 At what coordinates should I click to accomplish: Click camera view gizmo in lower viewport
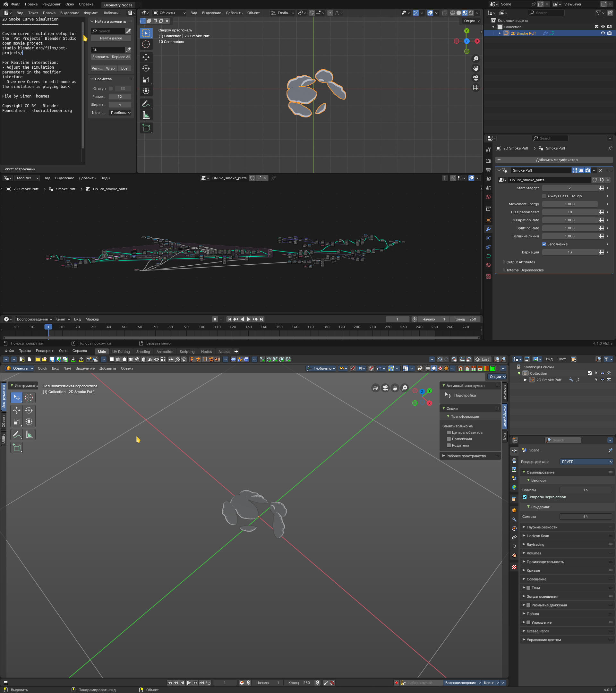385,388
